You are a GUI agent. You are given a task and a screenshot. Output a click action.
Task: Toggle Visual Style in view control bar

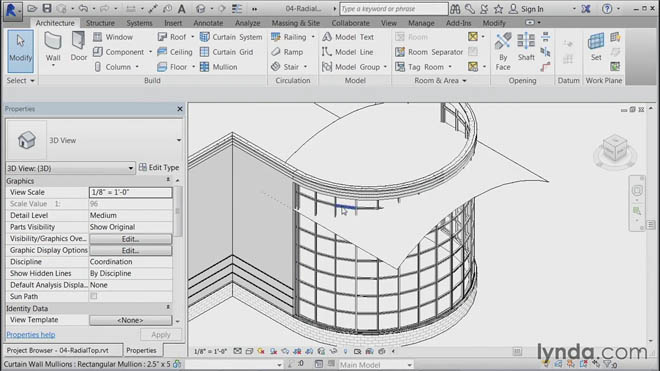coord(249,351)
